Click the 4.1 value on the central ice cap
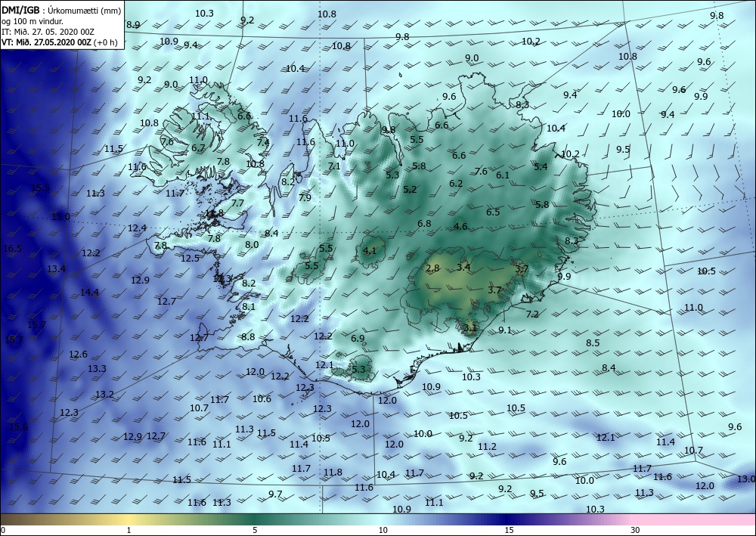 tap(370, 251)
